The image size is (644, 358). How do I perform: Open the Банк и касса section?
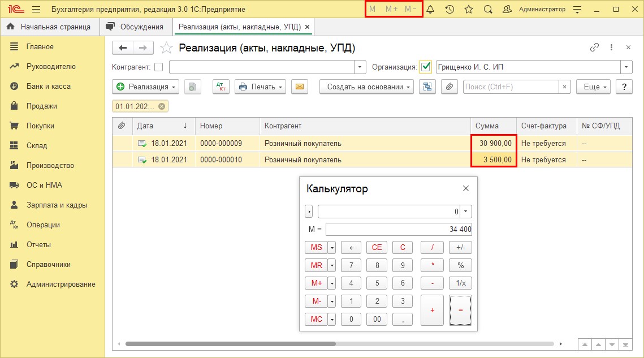click(x=48, y=86)
